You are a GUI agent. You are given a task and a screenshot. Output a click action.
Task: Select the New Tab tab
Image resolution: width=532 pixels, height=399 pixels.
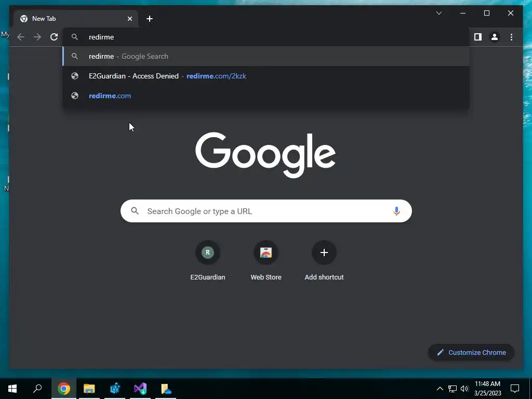(76, 19)
